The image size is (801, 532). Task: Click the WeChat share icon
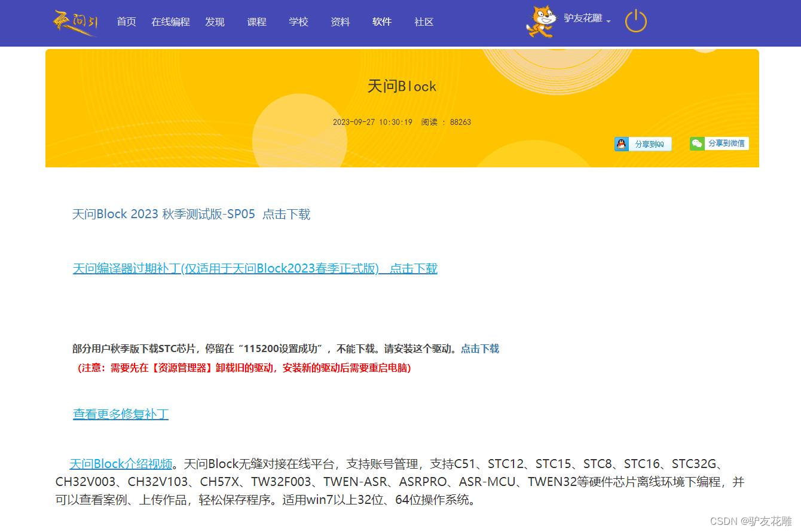click(x=697, y=143)
